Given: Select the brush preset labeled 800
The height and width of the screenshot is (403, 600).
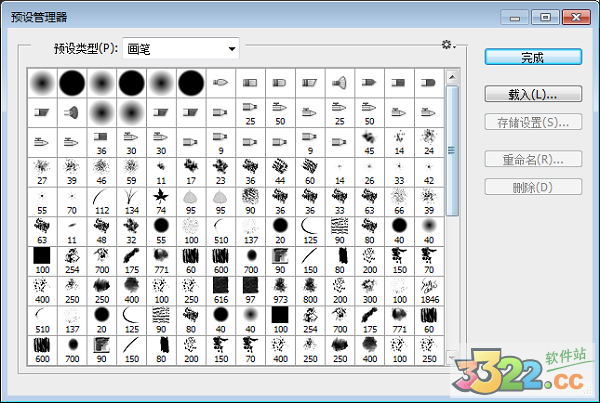Looking at the screenshot, I should coord(309,289).
